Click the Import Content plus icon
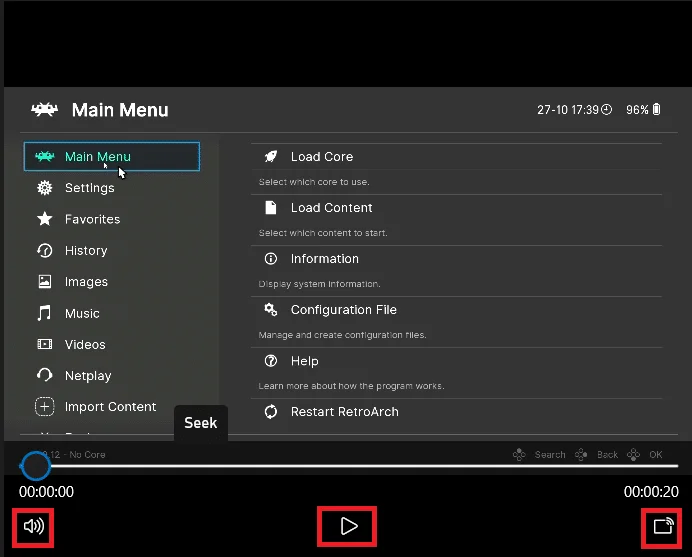 [45, 406]
